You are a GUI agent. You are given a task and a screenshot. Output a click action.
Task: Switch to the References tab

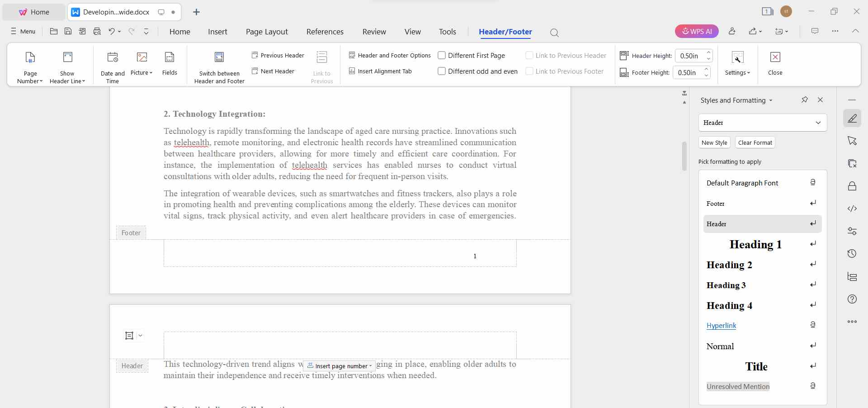click(x=325, y=32)
